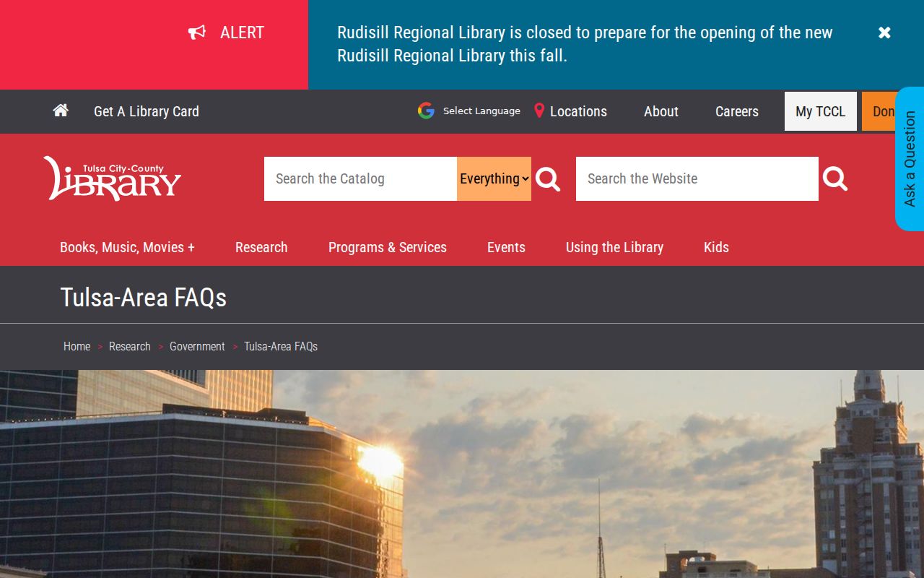Focus the Search the Catalog field
924x578 pixels.
coord(360,178)
